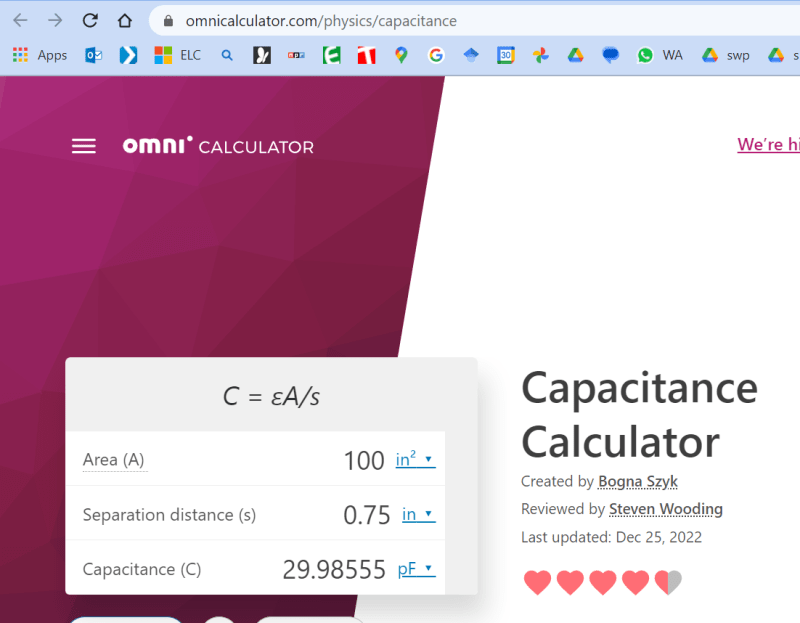The width and height of the screenshot is (800, 623).
Task: View site security lock info
Action: [x=168, y=21]
